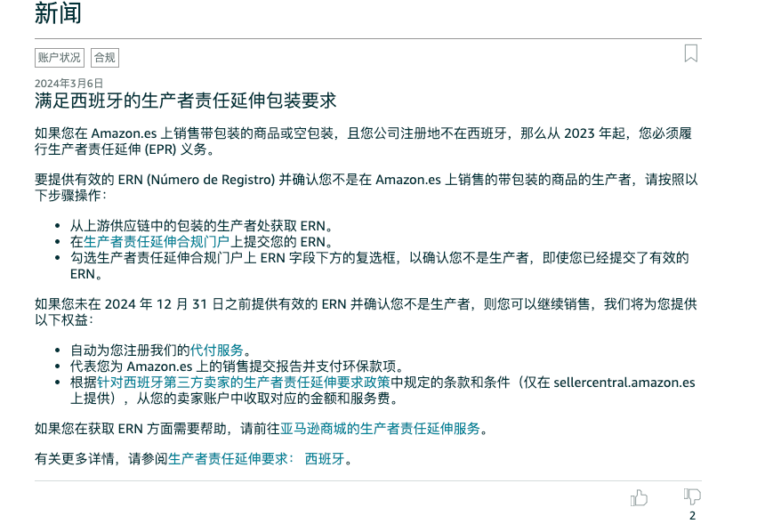This screenshot has width=765, height=532.
Task: Open 亚马逊商城的生产者责任延伸服务 link
Action: click(380, 429)
